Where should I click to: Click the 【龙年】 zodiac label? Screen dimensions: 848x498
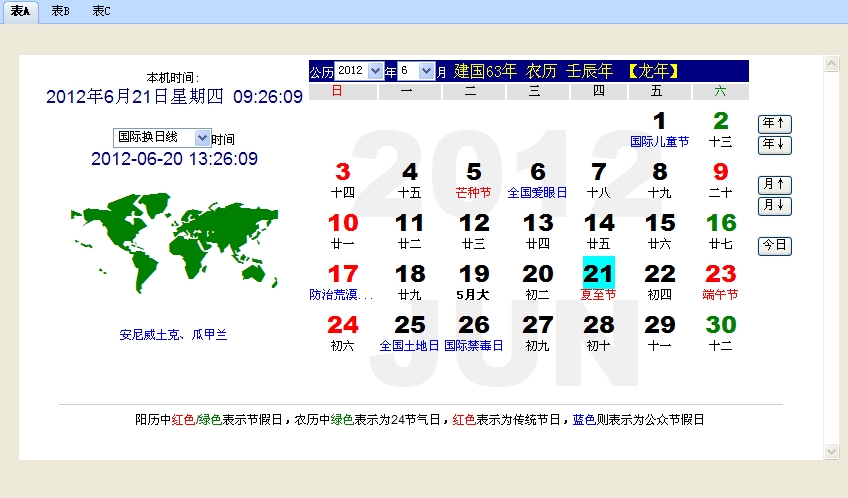653,71
